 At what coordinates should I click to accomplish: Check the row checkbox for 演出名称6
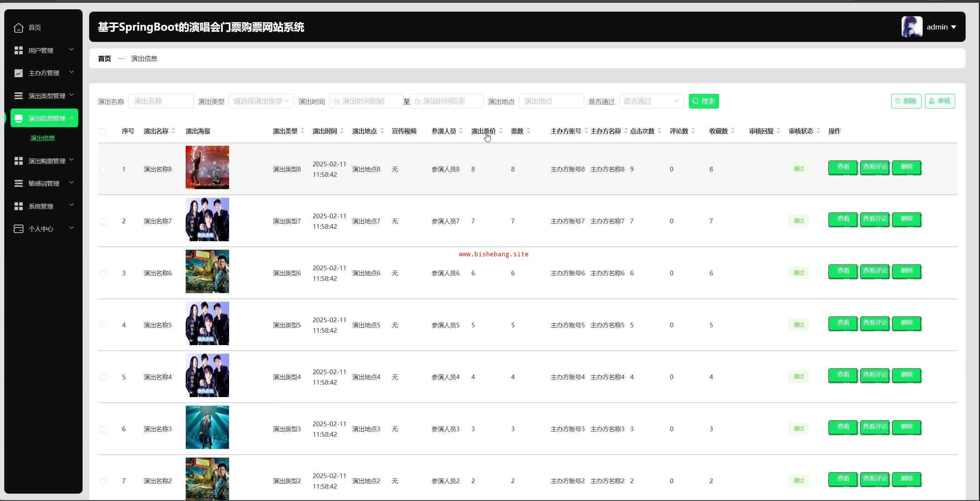pyautogui.click(x=103, y=273)
